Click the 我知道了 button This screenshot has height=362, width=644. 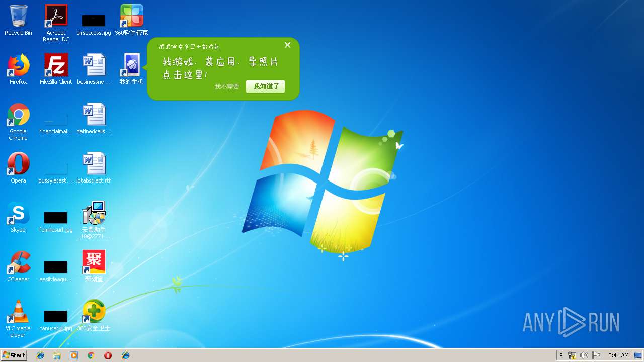(x=265, y=86)
